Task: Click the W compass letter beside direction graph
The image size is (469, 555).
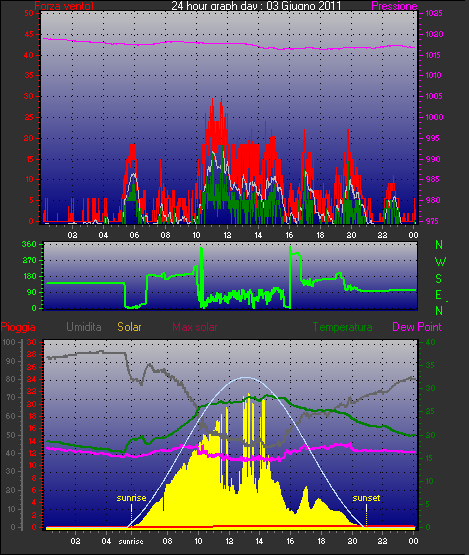Action: (x=440, y=262)
